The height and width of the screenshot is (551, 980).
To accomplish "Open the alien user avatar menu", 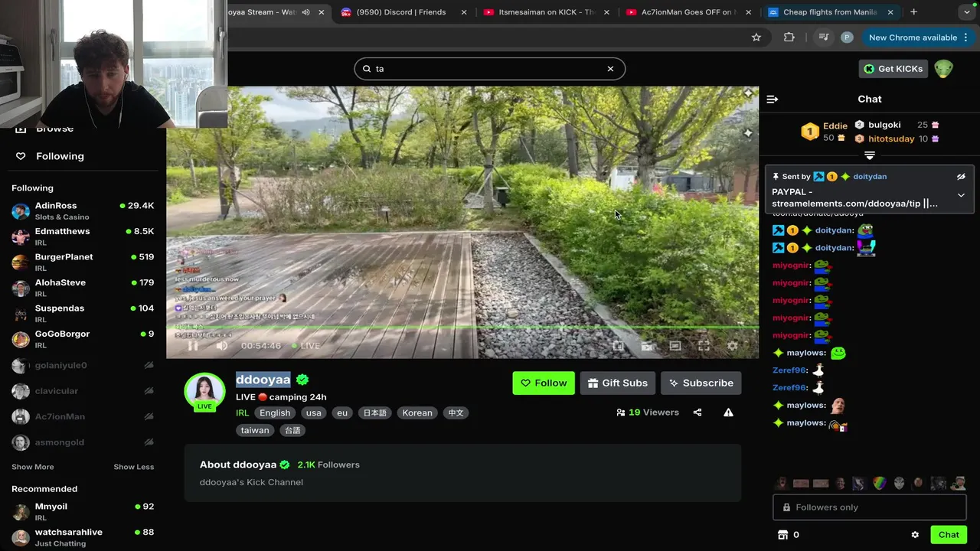I will [x=943, y=69].
